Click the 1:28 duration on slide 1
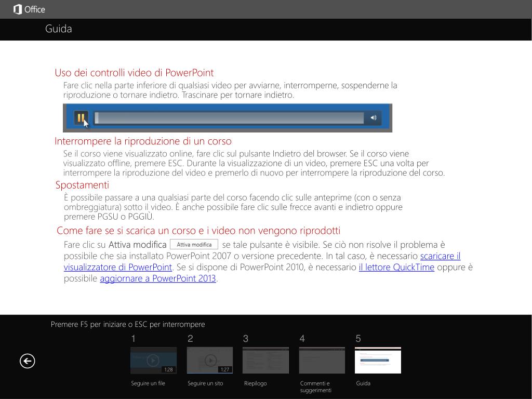532x399 pixels. click(168, 369)
